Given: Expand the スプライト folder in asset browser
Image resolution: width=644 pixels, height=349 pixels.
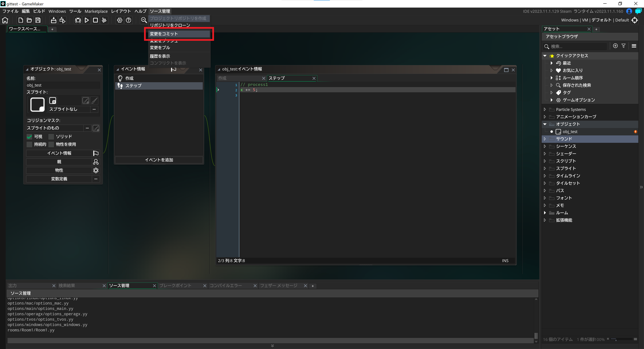Looking at the screenshot, I should pyautogui.click(x=545, y=168).
